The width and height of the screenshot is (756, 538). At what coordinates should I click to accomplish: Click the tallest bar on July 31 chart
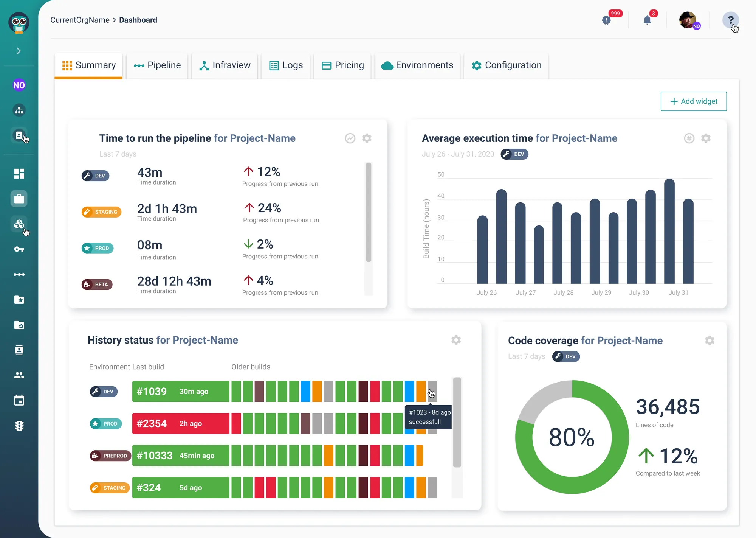(x=669, y=231)
